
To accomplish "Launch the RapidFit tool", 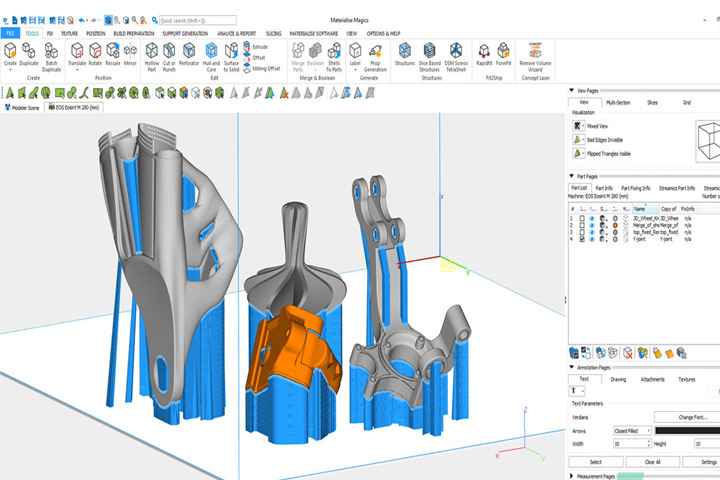I will [x=484, y=54].
